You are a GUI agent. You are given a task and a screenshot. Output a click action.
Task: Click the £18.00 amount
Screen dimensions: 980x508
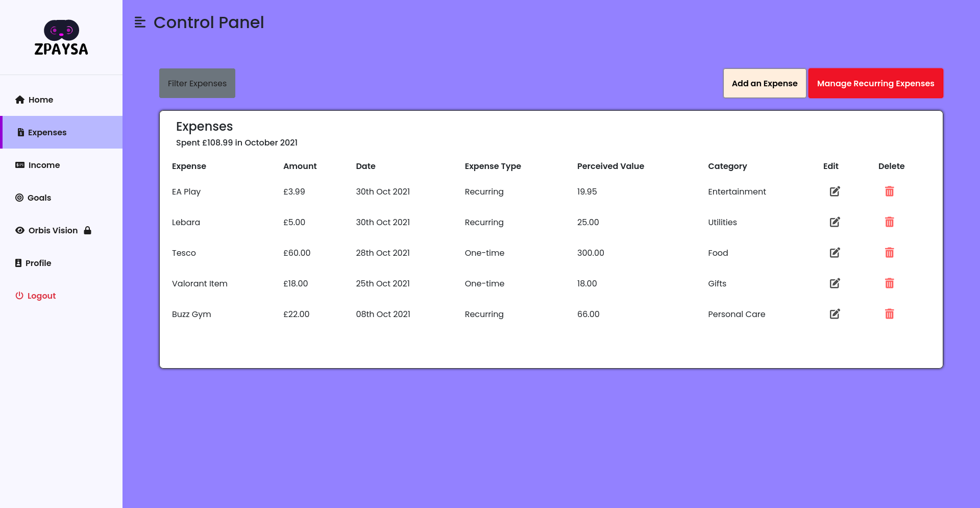pos(296,283)
